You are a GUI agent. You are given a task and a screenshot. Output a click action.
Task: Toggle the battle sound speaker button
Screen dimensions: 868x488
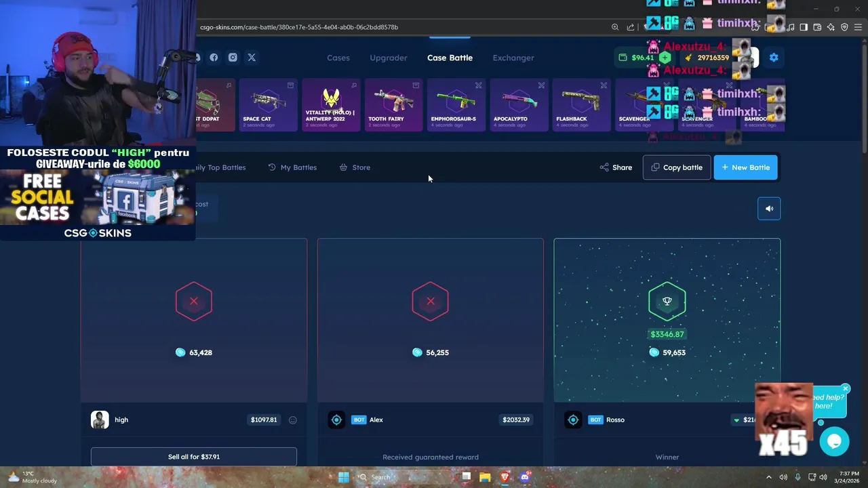point(769,209)
